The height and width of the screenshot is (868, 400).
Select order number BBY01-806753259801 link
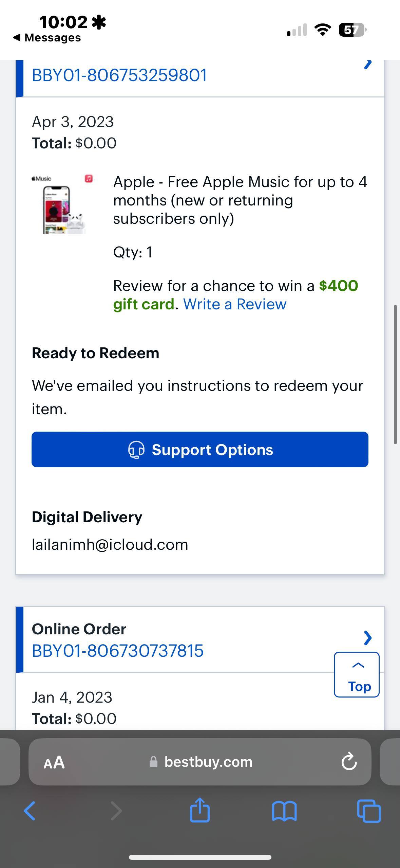119,75
